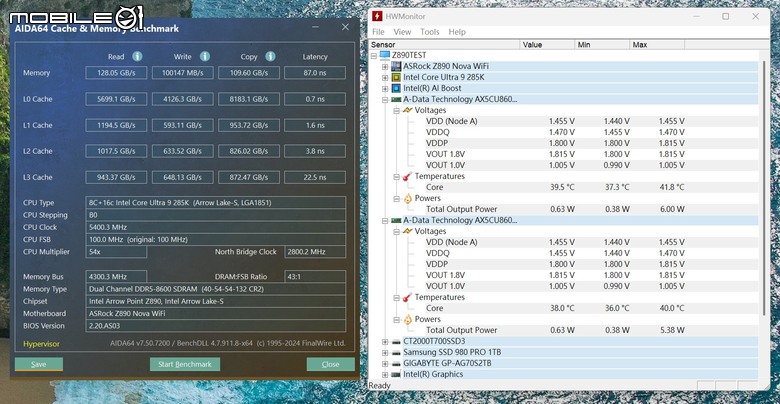Collapse the Z890TEST root node
The image size is (780, 404).
374,56
